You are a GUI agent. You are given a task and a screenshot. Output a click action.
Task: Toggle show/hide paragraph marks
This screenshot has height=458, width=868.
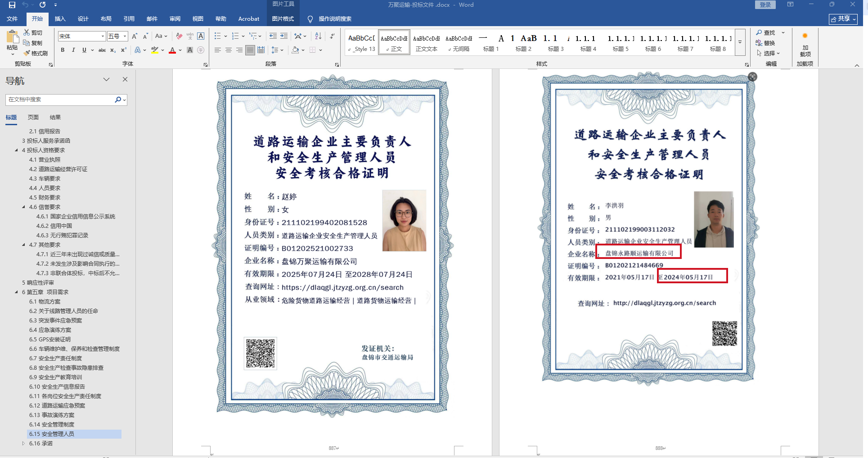332,36
